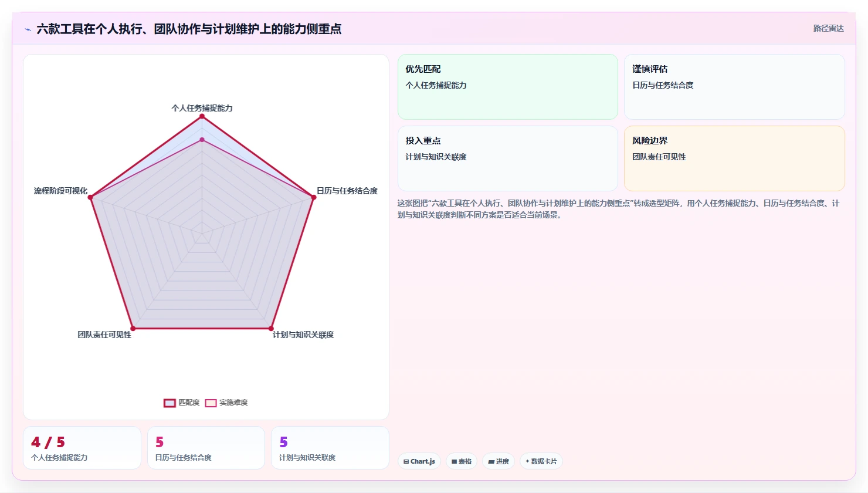Click the icon inside the Chart.js chip
The width and height of the screenshot is (868, 493).
(406, 462)
